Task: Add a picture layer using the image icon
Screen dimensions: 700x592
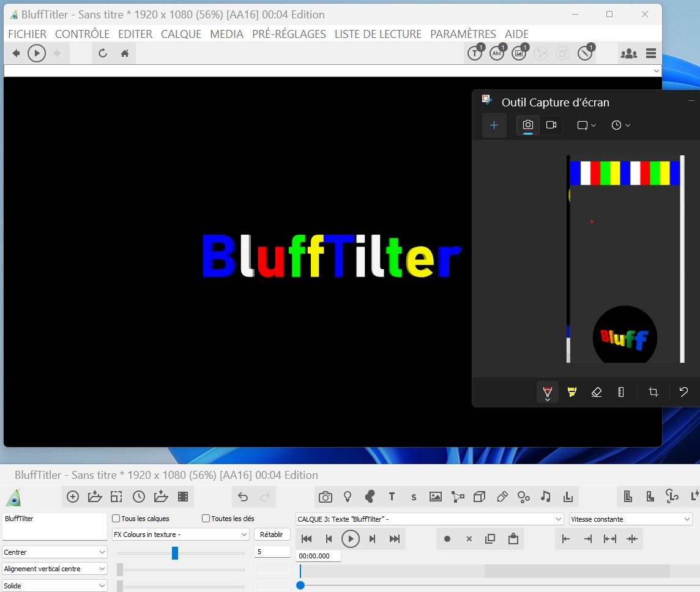Action: (x=435, y=497)
